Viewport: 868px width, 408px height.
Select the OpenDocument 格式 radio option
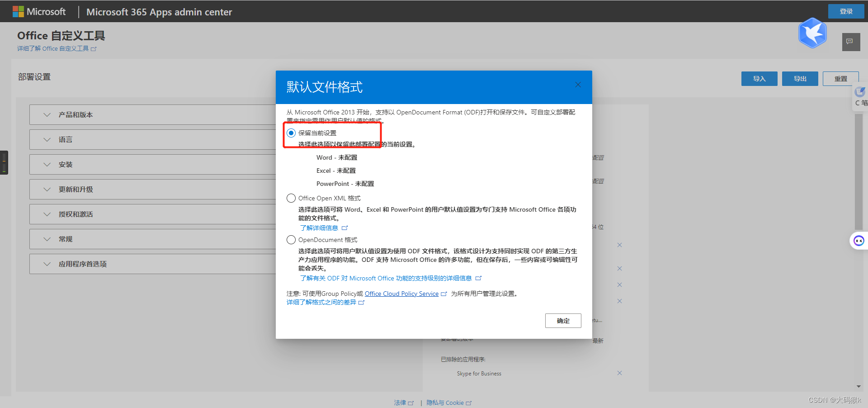tap(291, 240)
